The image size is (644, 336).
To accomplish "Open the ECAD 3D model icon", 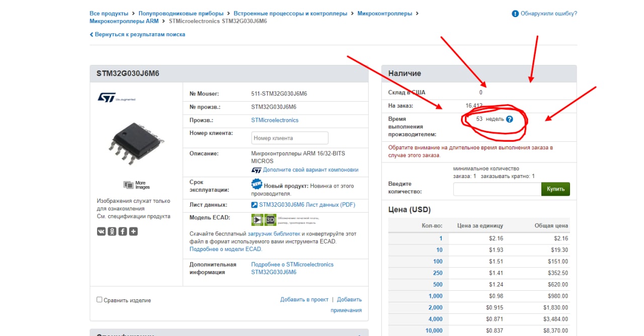I will click(270, 220).
